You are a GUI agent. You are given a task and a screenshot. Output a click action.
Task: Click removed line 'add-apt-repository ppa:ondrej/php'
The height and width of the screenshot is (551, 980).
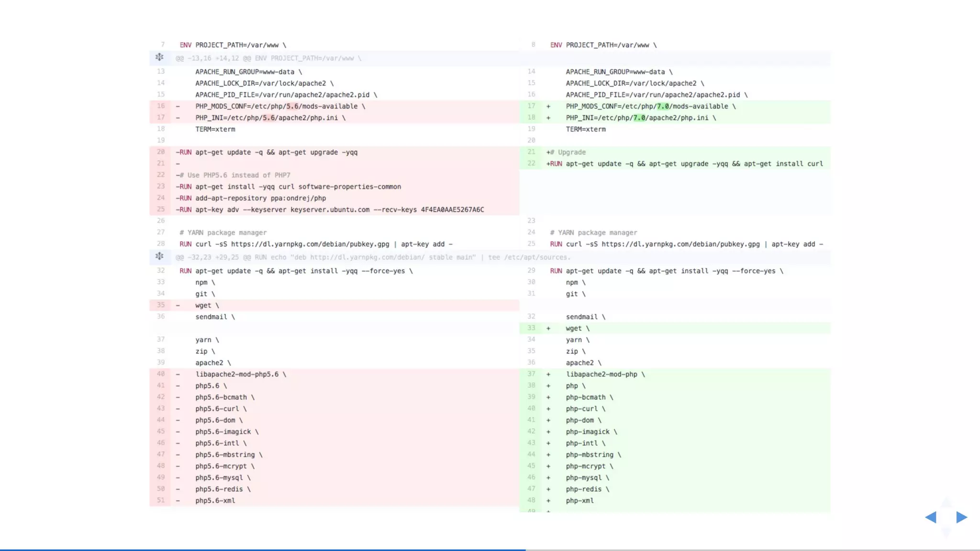click(334, 198)
